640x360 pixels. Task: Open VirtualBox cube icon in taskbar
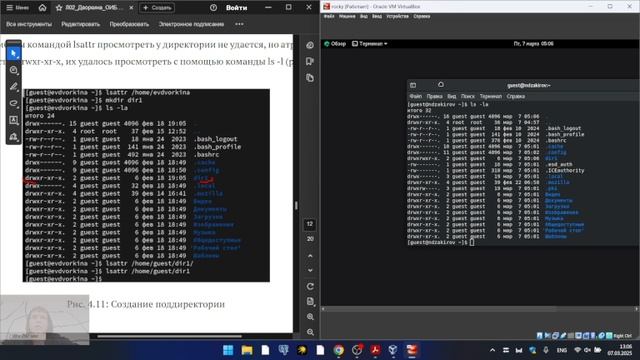coord(393,350)
